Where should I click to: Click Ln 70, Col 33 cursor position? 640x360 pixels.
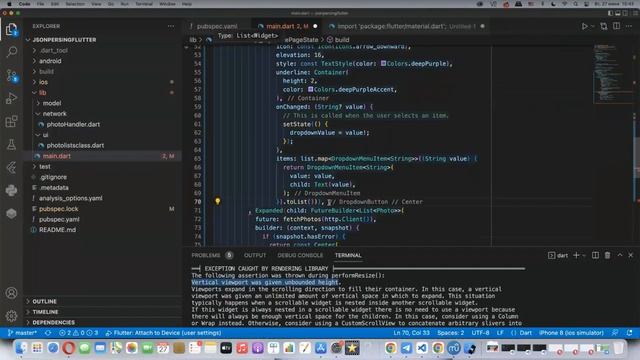click(411, 333)
